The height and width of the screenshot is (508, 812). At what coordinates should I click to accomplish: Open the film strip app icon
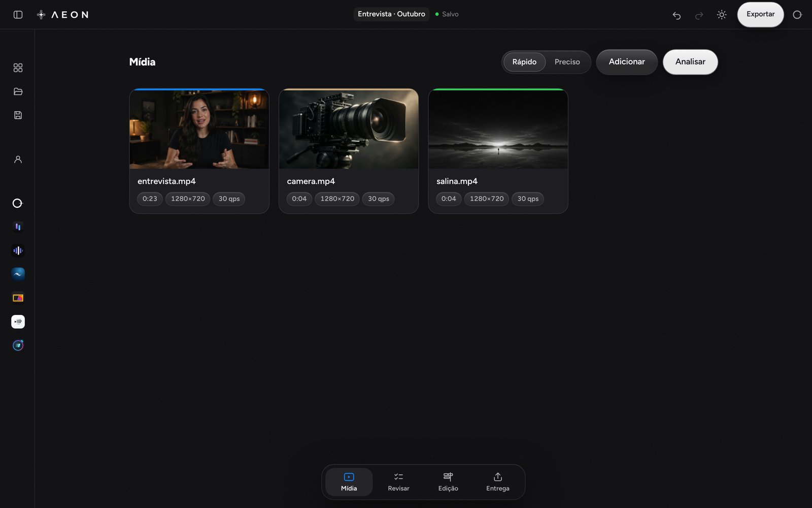(x=18, y=298)
